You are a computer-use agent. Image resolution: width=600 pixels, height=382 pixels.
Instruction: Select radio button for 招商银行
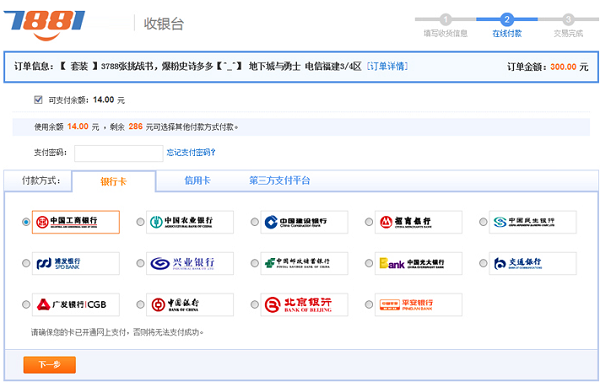point(369,222)
